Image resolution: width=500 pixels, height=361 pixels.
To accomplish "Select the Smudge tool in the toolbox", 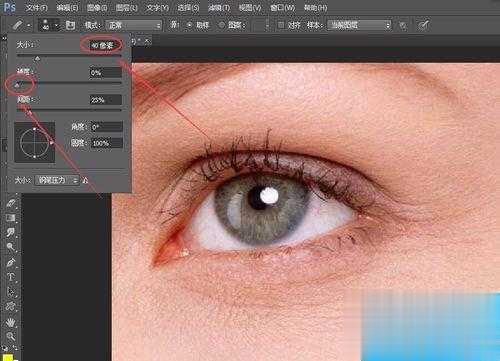I will (x=10, y=232).
